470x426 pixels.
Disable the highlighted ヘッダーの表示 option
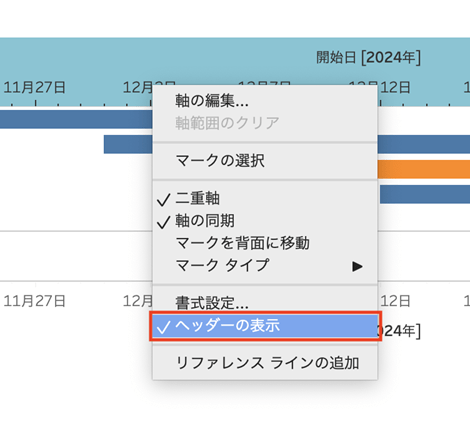click(x=265, y=326)
